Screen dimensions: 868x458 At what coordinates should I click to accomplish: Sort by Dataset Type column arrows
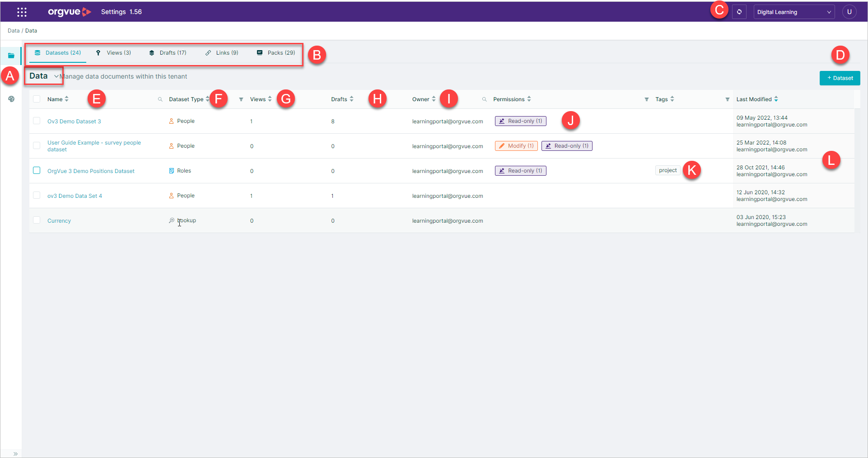207,99
